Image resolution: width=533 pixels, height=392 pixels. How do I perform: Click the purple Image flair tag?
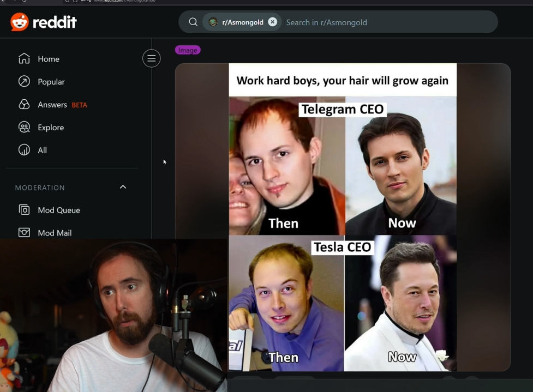click(188, 50)
